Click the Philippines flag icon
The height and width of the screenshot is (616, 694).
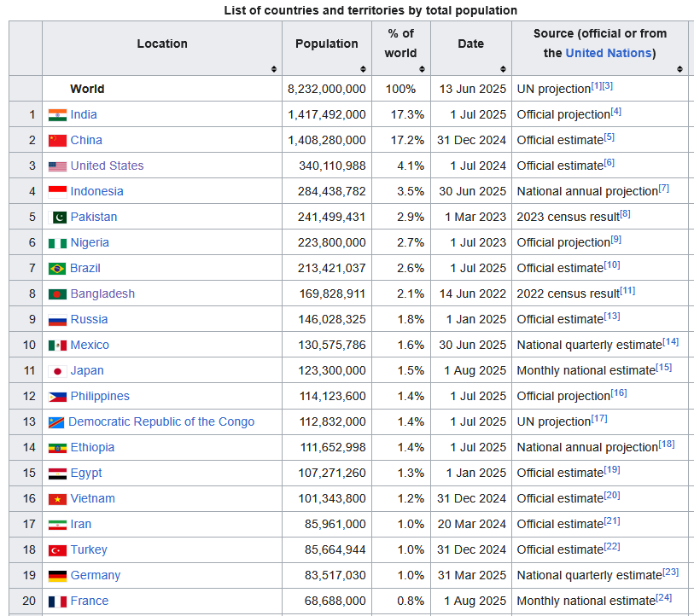coord(57,397)
